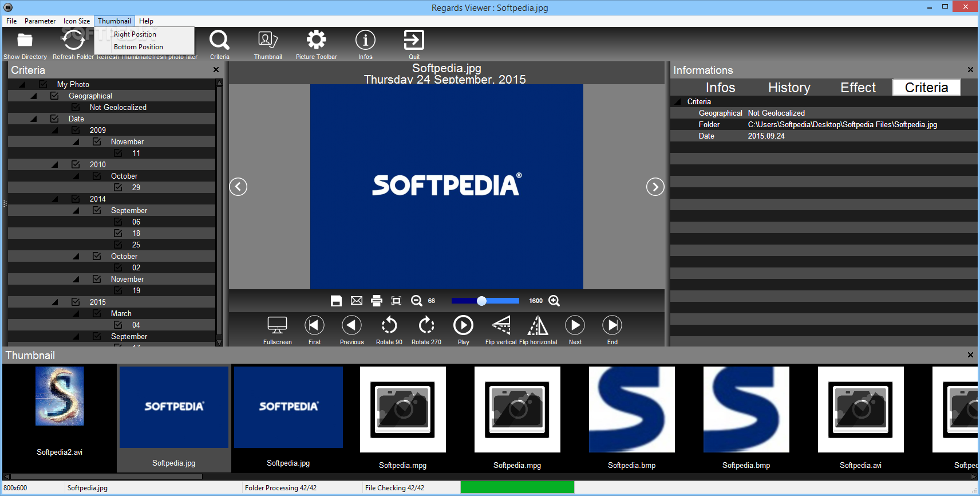The image size is (980, 496).
Task: Send picture with the email envelope icon
Action: [x=357, y=301]
